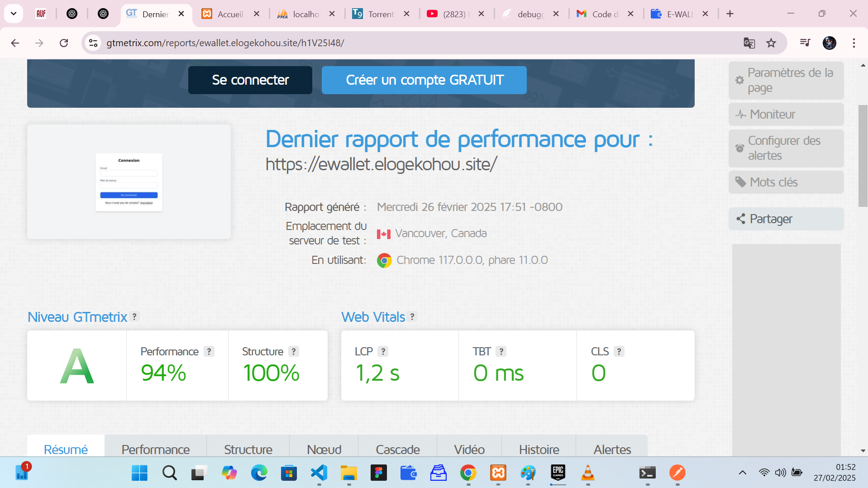Click the Partager button

(x=786, y=219)
